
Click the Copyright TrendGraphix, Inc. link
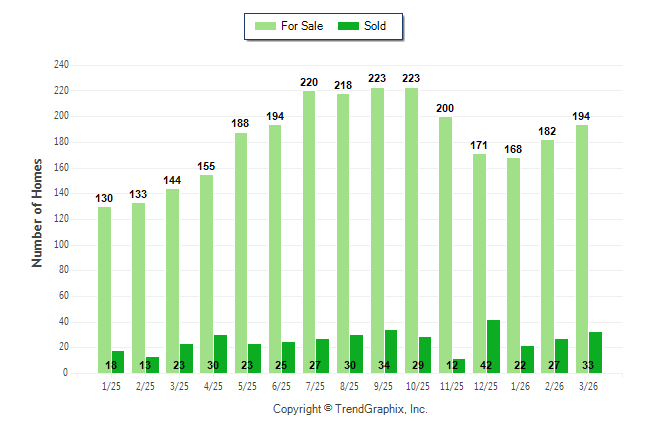pyautogui.click(x=350, y=409)
